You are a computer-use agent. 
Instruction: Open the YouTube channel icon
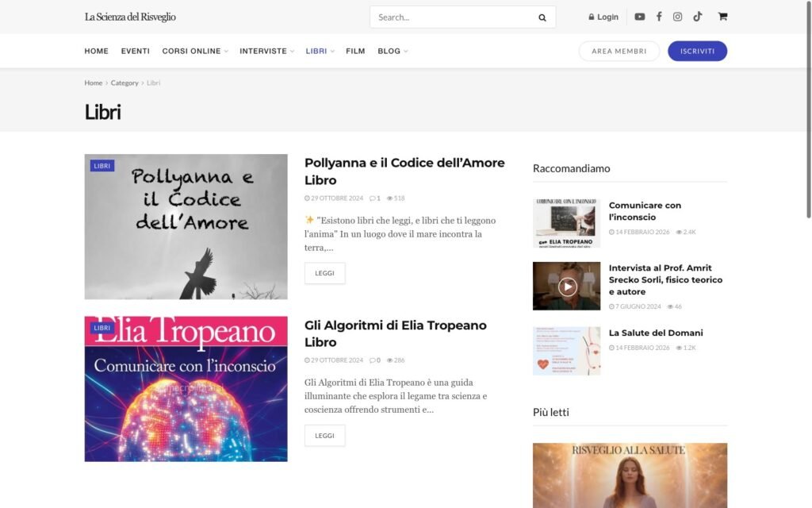coord(640,17)
